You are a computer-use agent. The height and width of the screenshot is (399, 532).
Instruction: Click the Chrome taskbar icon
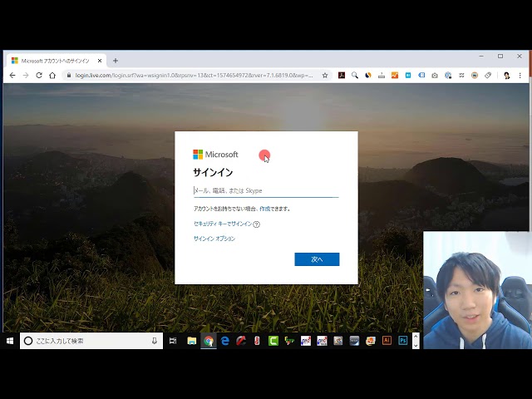(209, 341)
